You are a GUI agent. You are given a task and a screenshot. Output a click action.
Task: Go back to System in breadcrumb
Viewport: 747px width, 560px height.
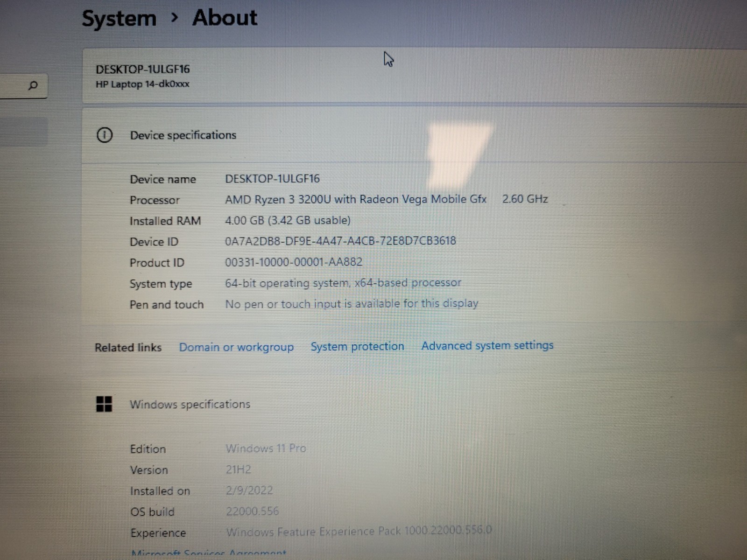click(119, 19)
